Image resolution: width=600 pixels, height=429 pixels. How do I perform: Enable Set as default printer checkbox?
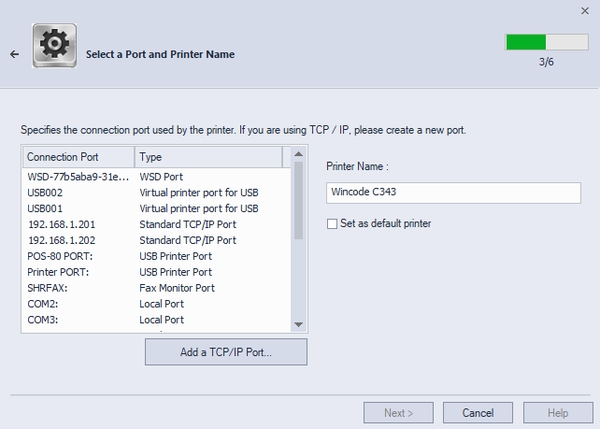[333, 223]
